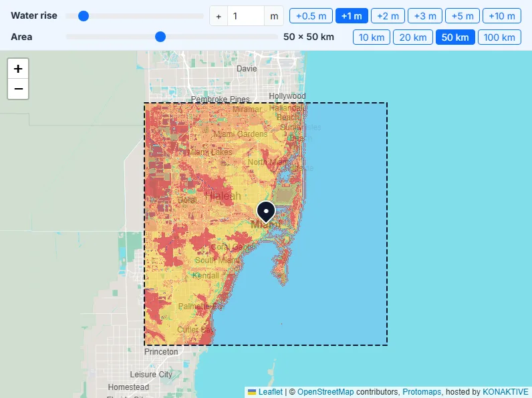532x398 pixels.
Task: Click the Homestead label on the map
Action: pos(128,387)
